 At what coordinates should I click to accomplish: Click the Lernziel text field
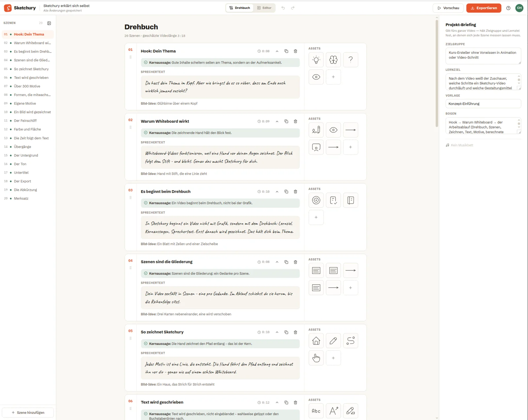coord(483,82)
